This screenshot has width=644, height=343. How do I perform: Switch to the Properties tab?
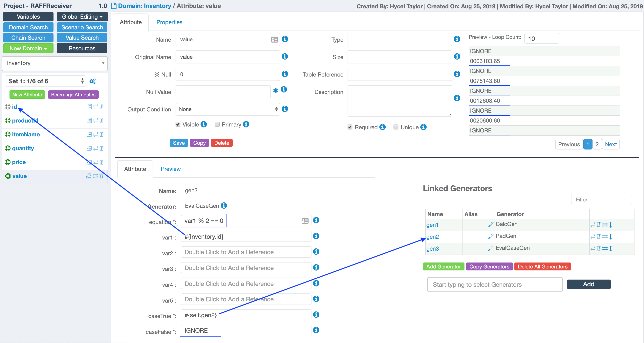click(x=169, y=22)
